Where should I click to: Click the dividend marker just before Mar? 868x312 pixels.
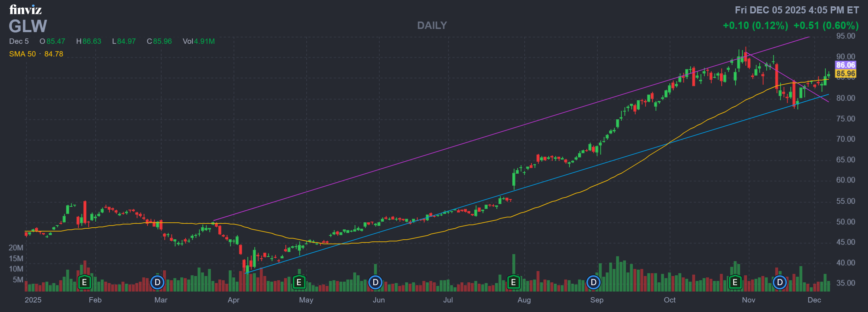pos(157,282)
